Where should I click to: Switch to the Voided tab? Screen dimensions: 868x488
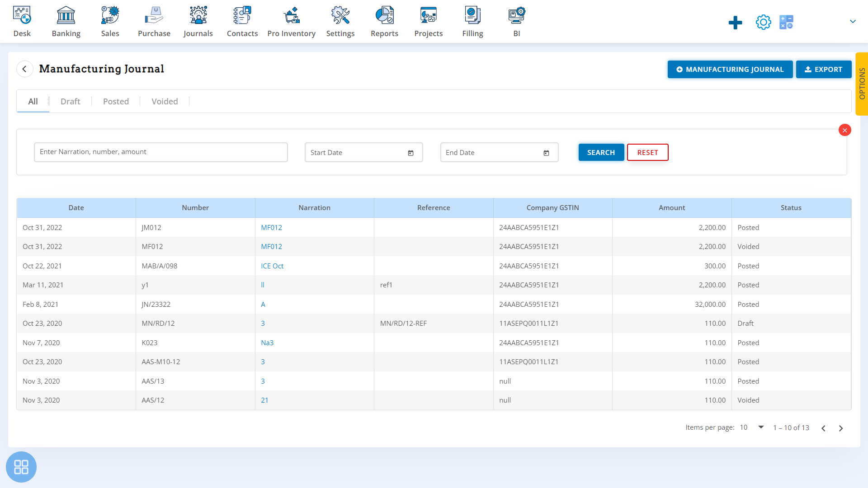[165, 101]
